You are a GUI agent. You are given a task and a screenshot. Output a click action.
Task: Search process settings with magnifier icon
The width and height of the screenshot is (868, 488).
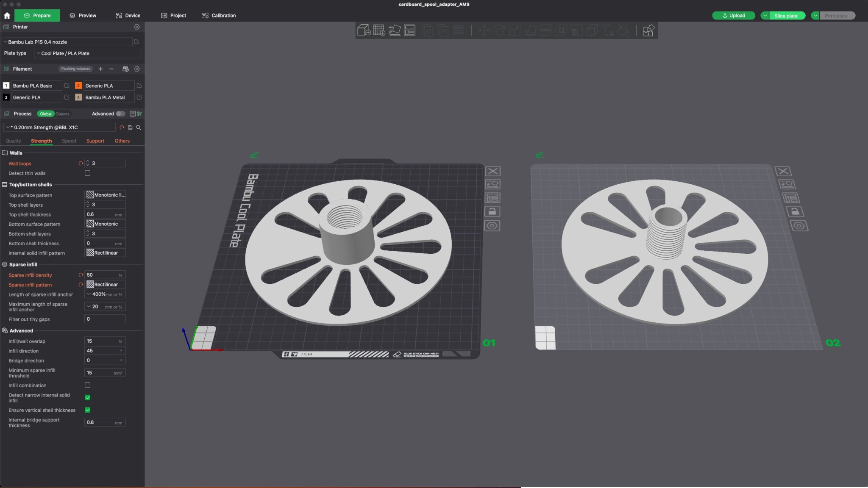(x=139, y=128)
